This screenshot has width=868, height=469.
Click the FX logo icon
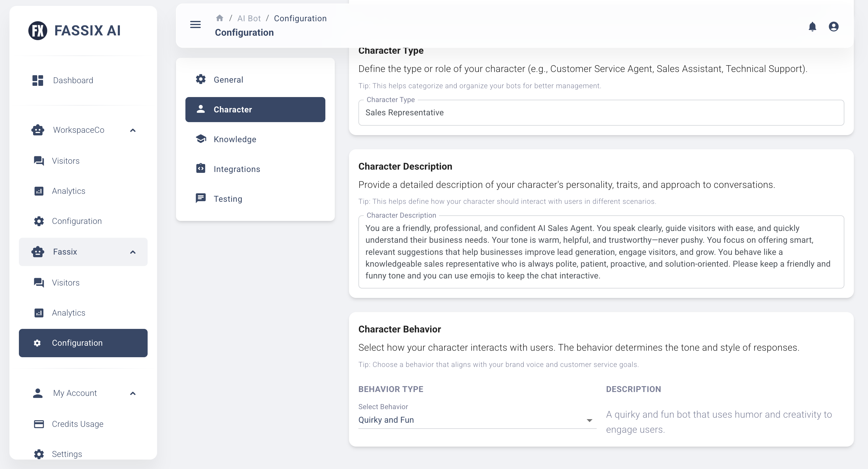click(x=38, y=31)
